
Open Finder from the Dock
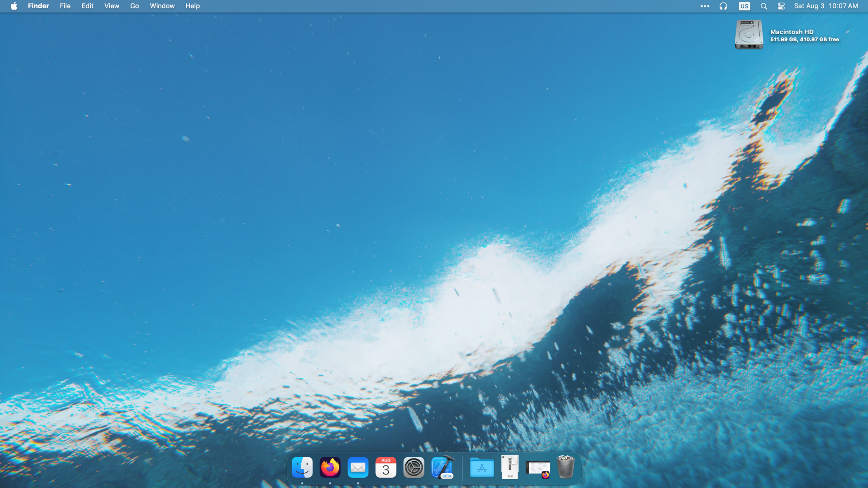tap(302, 468)
